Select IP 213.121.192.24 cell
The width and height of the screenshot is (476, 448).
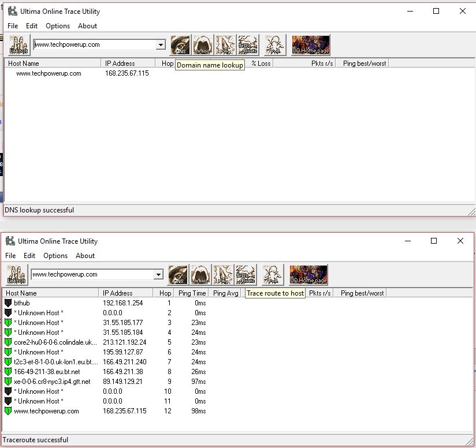pos(124,342)
